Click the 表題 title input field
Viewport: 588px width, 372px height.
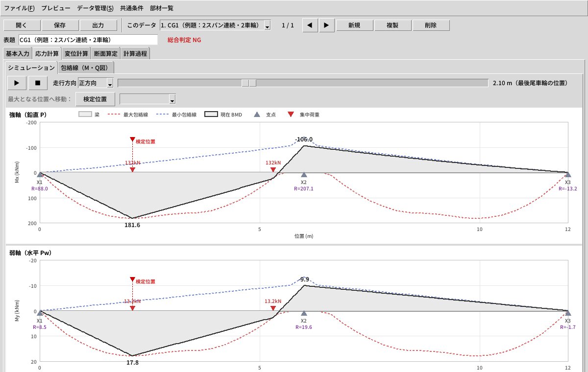88,40
